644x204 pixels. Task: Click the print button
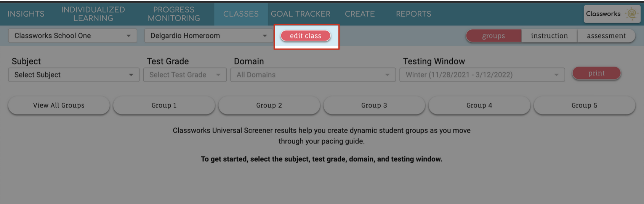[x=596, y=73]
